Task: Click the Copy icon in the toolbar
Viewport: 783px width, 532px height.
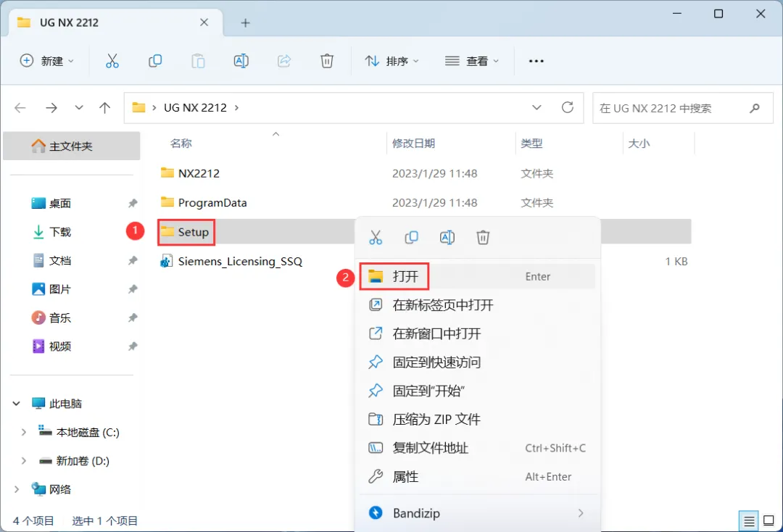Action: tap(155, 61)
